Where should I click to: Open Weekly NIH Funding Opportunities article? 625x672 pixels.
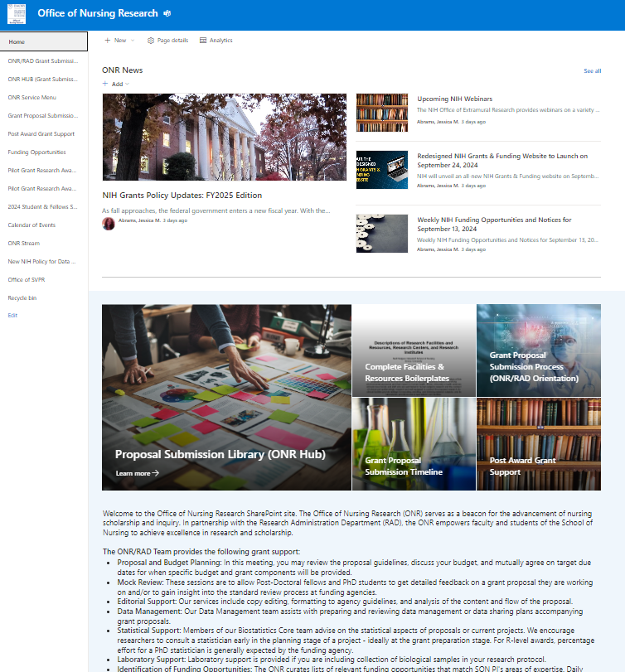[x=494, y=225]
